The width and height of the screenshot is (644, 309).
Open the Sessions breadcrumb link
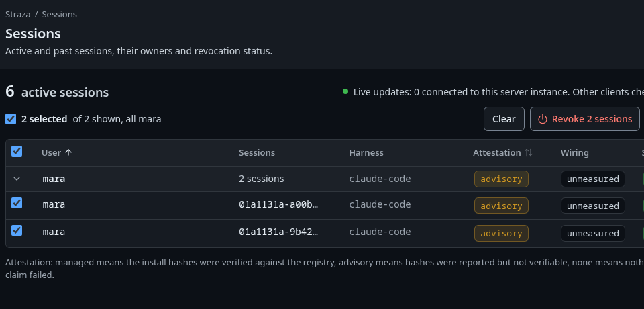coord(59,14)
